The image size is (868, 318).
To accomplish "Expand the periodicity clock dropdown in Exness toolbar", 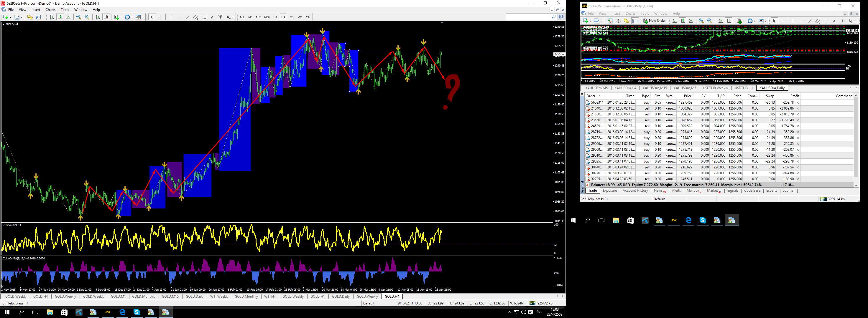I will (x=751, y=21).
